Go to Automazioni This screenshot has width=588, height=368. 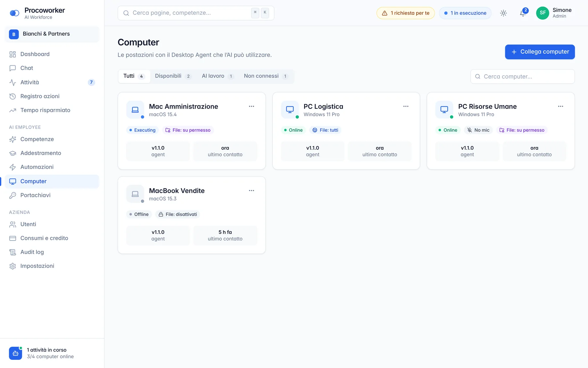(52, 167)
